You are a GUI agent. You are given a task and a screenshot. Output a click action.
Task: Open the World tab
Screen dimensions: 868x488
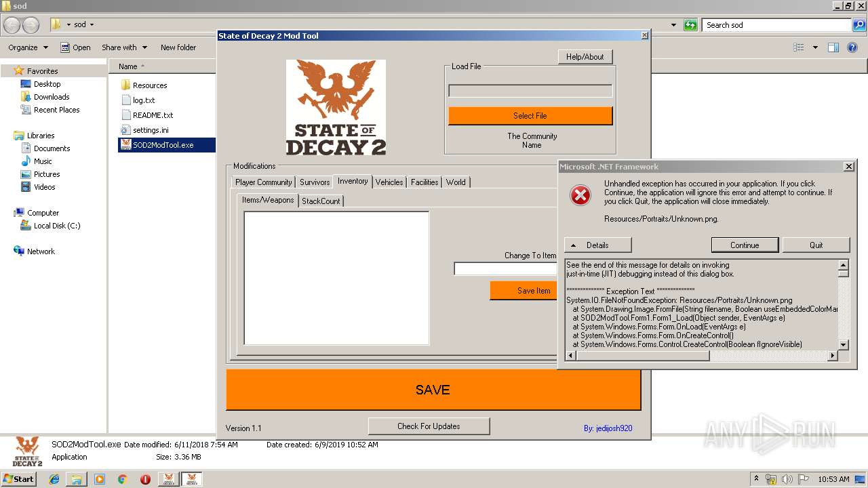[x=456, y=182]
